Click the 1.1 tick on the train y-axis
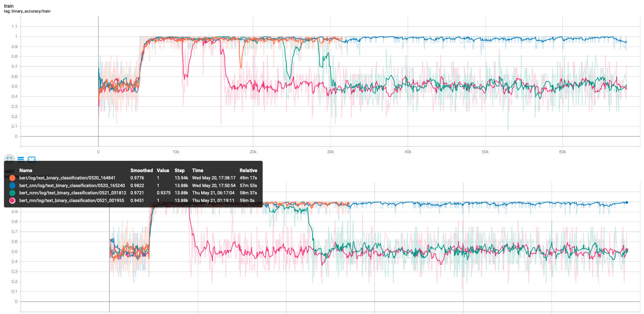 pos(15,26)
